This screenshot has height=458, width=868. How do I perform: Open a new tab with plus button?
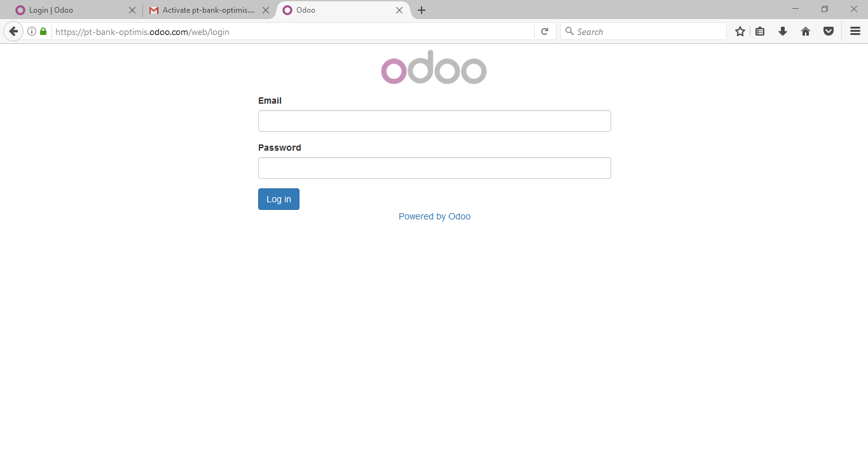coord(422,10)
